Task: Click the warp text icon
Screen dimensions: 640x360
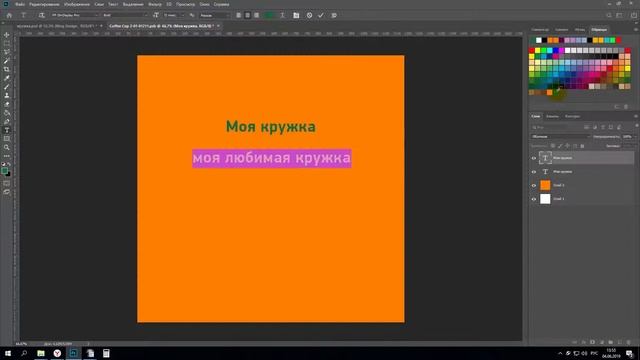Action: pos(282,15)
